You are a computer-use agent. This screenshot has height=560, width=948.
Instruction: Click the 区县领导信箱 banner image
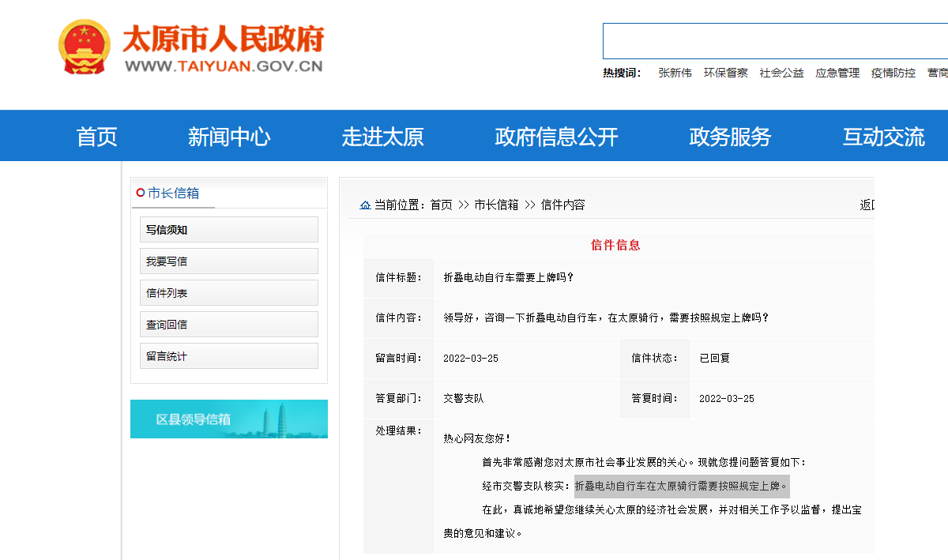point(229,419)
